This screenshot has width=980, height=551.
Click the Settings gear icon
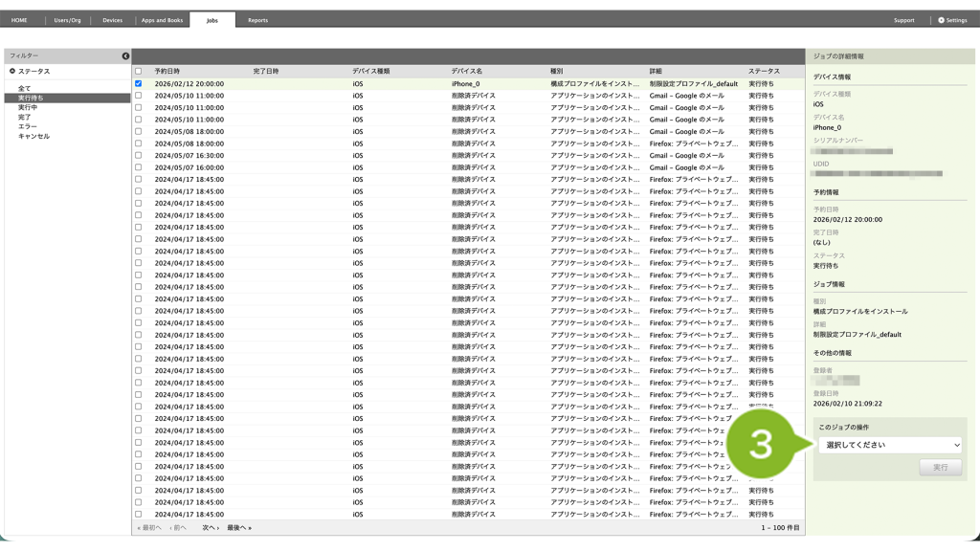pyautogui.click(x=941, y=20)
